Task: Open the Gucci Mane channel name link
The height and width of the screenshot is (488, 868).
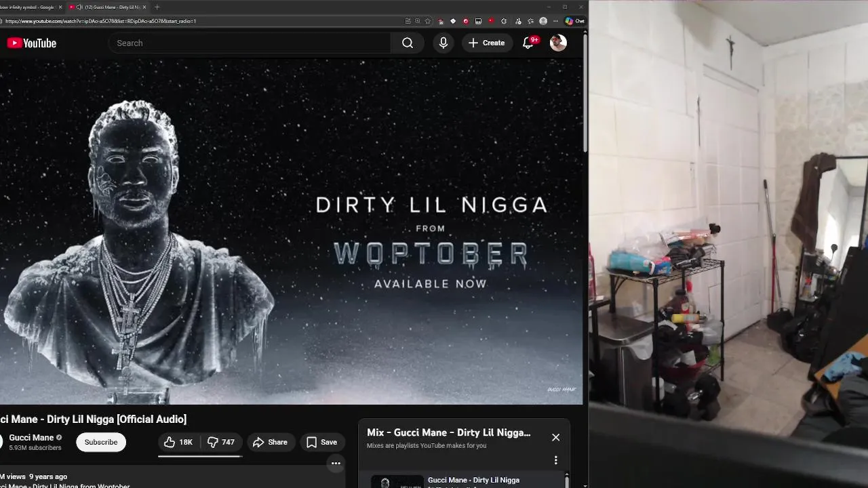Action: (31, 437)
